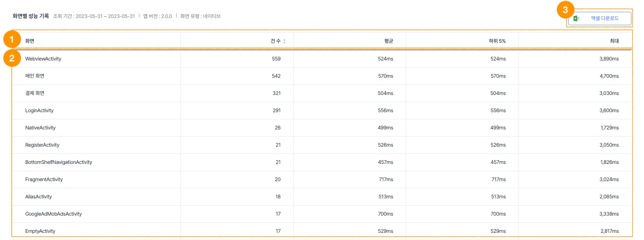This screenshot has width=644, height=240.
Task: Select the 메인 화면 row
Action: [35, 76]
